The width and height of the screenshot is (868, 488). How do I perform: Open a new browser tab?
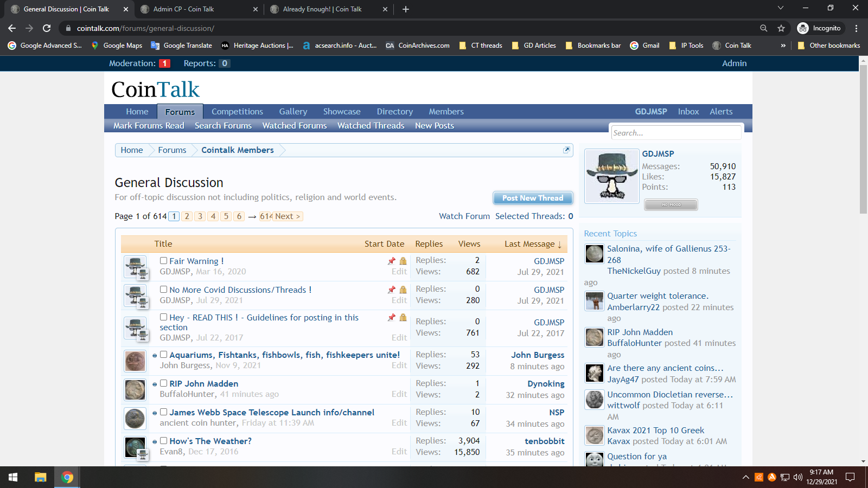click(406, 9)
